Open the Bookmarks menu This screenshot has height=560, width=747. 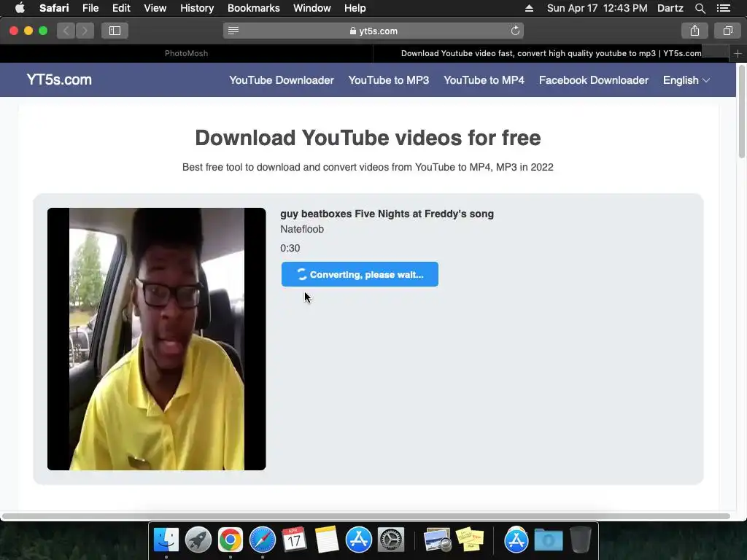click(x=253, y=8)
